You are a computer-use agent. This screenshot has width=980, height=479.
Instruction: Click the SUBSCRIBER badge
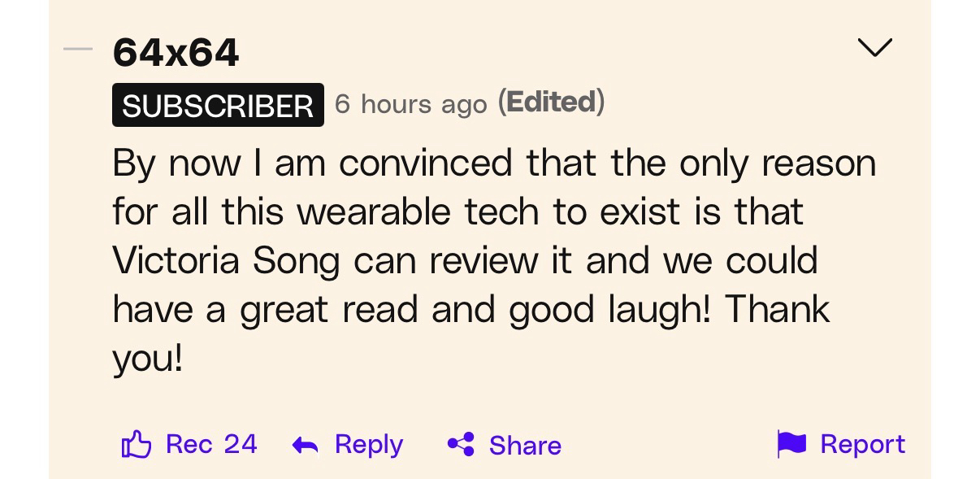[x=218, y=105]
